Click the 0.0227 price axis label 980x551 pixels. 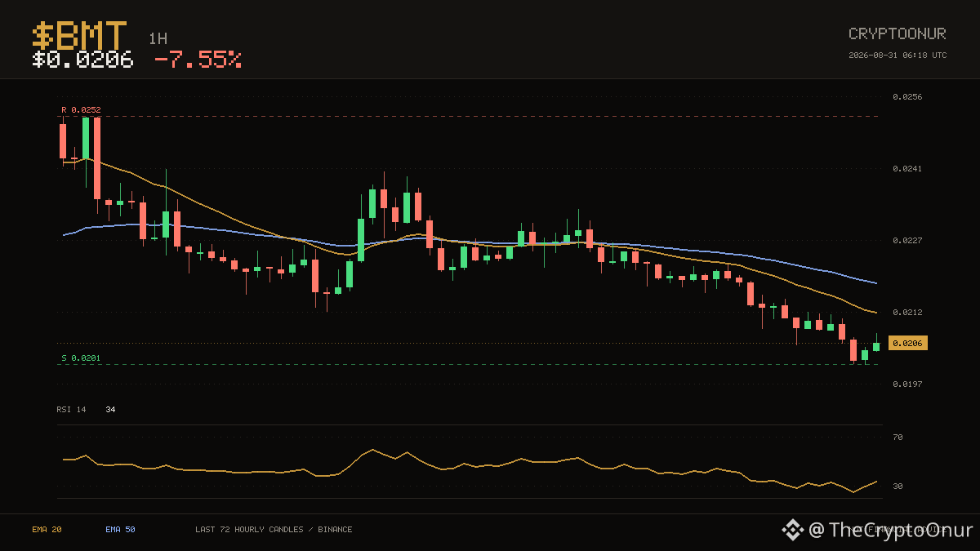907,240
